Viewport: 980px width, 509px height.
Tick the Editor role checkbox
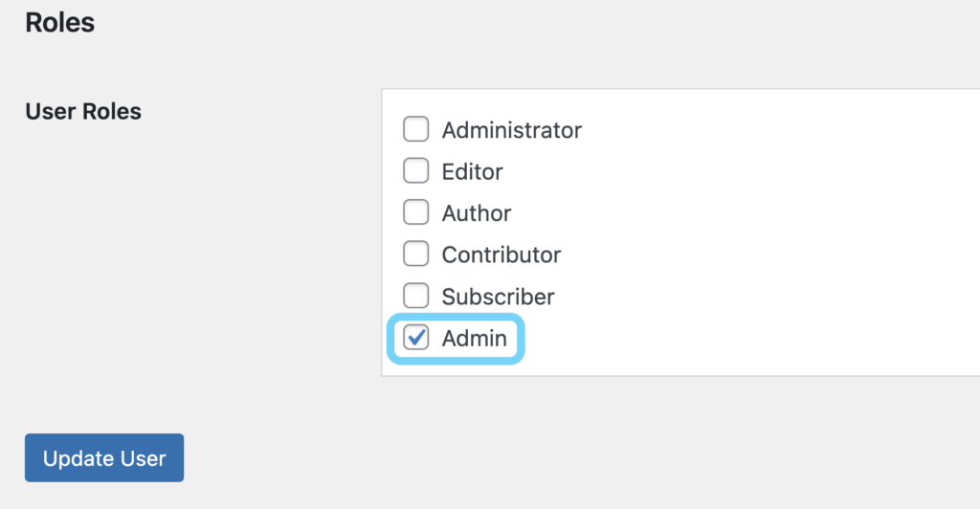point(415,171)
